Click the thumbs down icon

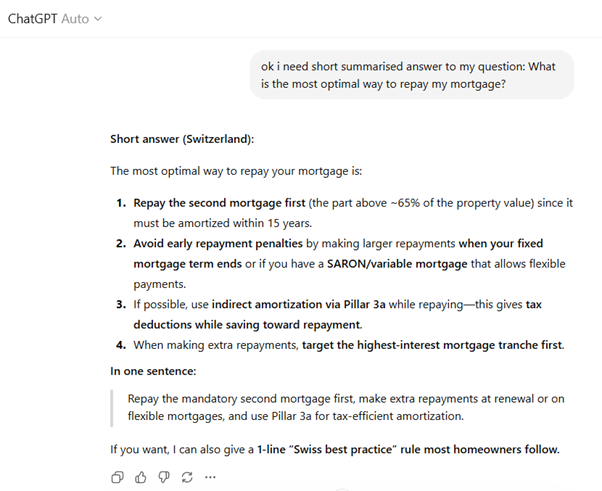point(163,477)
